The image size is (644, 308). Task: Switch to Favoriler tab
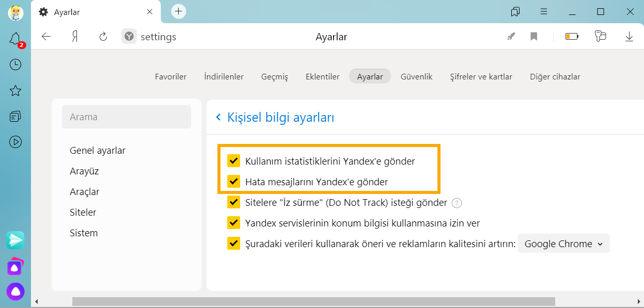point(170,76)
